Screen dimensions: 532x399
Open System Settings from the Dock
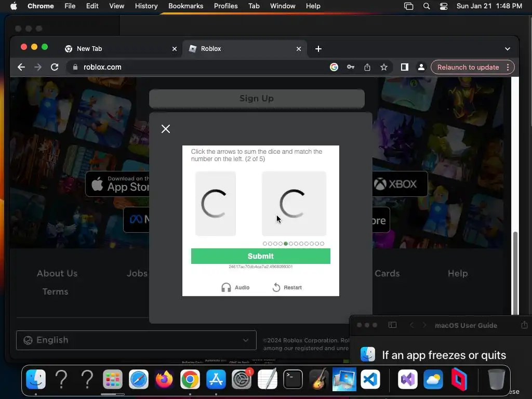coord(242,379)
